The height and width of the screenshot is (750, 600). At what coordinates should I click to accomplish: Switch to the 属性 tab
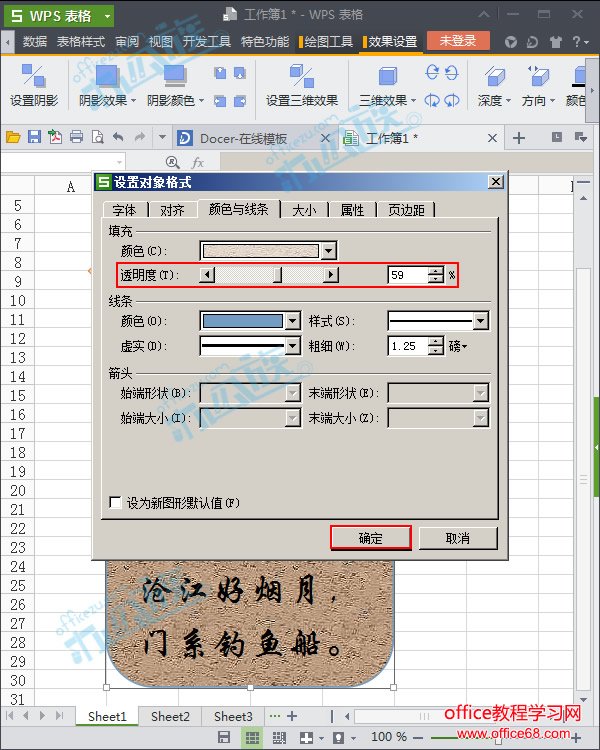(352, 210)
